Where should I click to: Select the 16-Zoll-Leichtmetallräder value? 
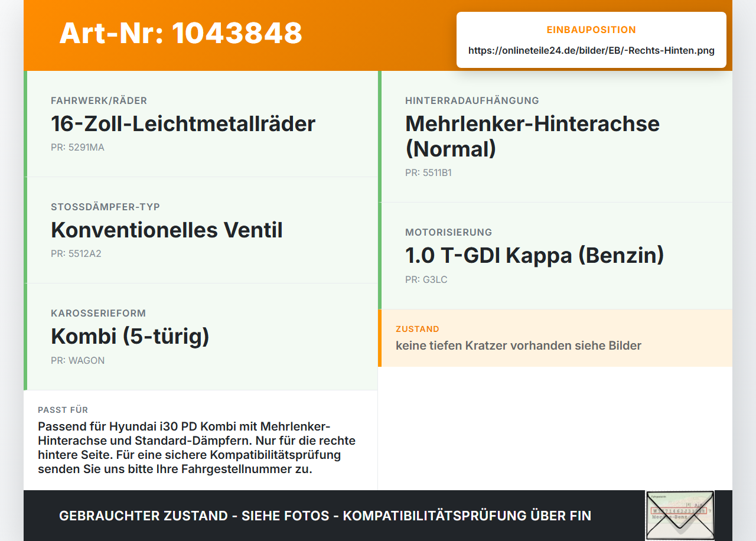click(183, 123)
